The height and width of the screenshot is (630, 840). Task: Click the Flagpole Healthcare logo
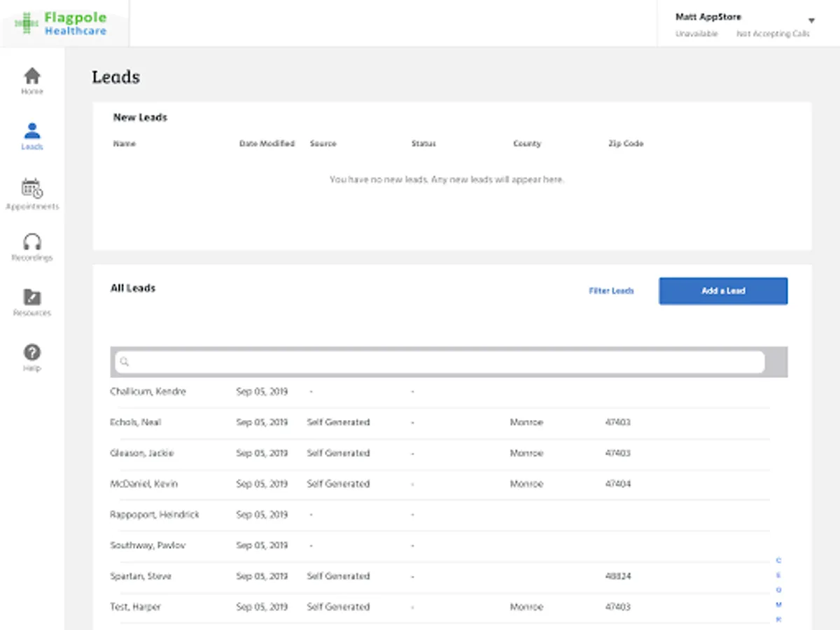[62, 23]
